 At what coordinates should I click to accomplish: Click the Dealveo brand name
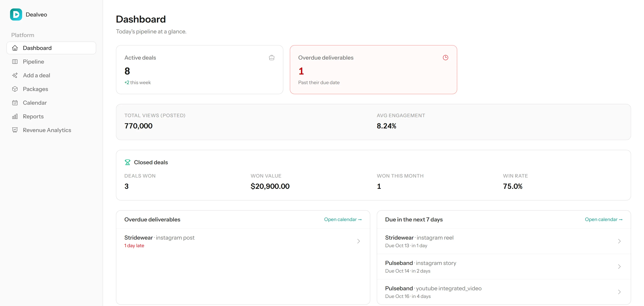tap(36, 14)
